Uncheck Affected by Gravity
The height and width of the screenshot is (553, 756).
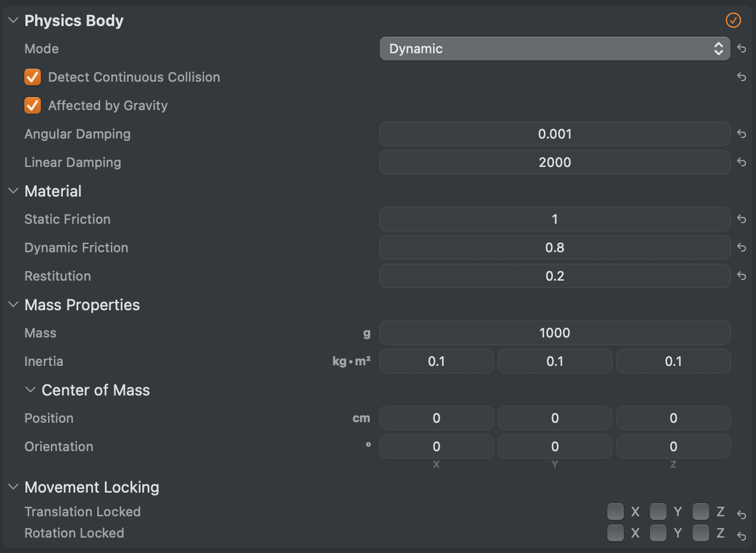click(x=33, y=105)
